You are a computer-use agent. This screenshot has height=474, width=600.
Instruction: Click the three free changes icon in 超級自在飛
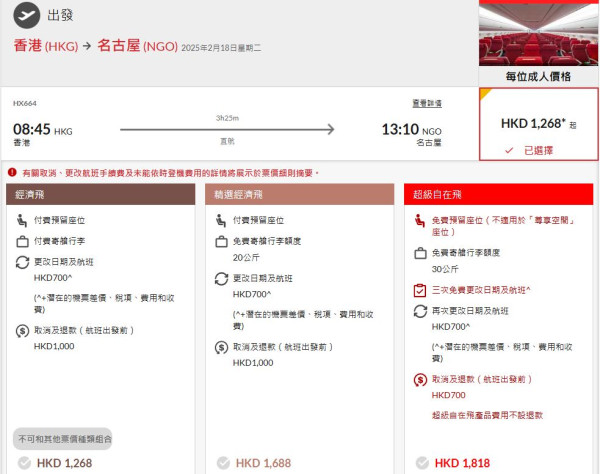tap(421, 290)
